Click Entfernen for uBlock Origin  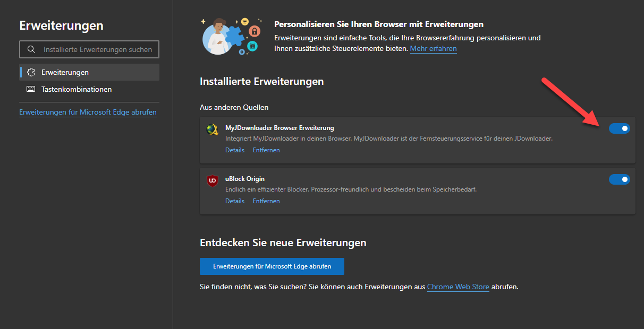(x=266, y=201)
